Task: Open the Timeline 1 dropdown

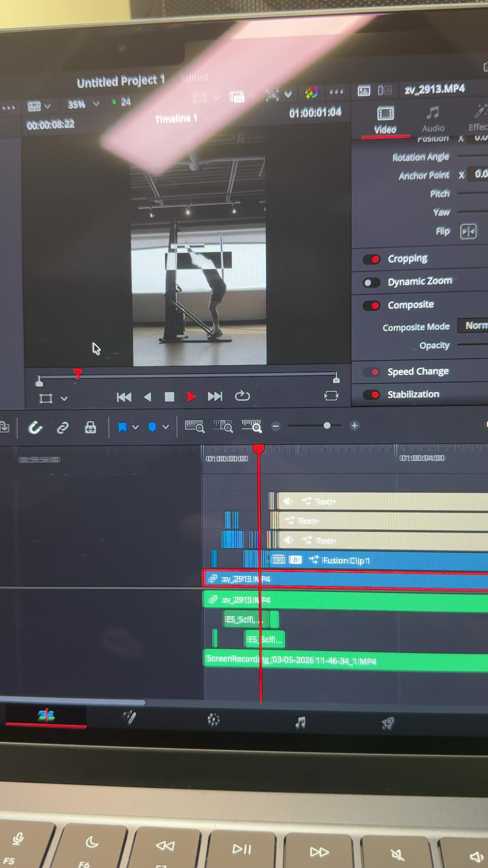Action: point(206,118)
